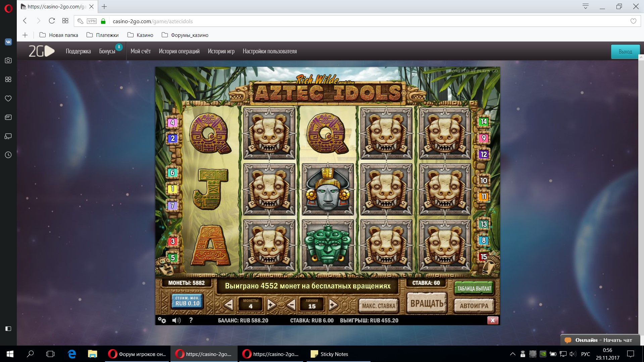Image resolution: width=644 pixels, height=362 pixels.
Task: Spin the reels with ВРАЩАТЬ
Action: 427,303
